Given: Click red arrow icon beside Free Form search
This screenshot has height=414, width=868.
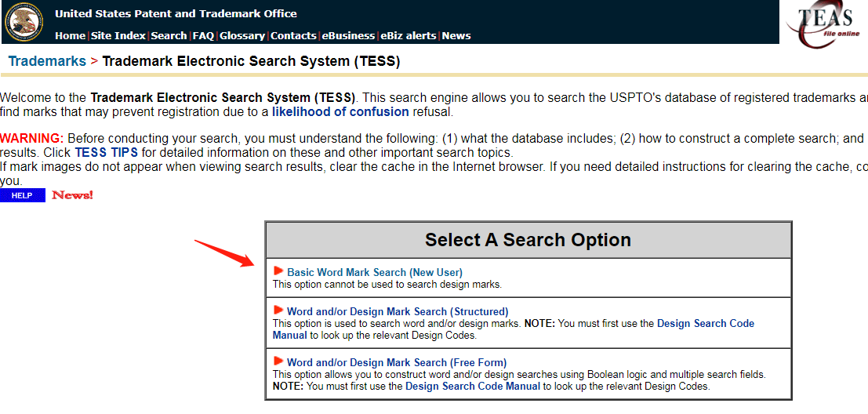Looking at the screenshot, I should tap(278, 361).
